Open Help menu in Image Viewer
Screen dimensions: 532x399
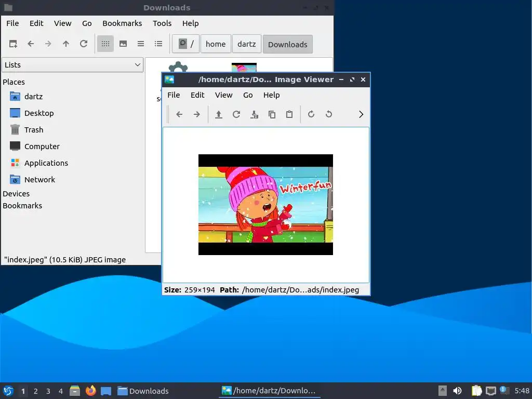coord(271,95)
